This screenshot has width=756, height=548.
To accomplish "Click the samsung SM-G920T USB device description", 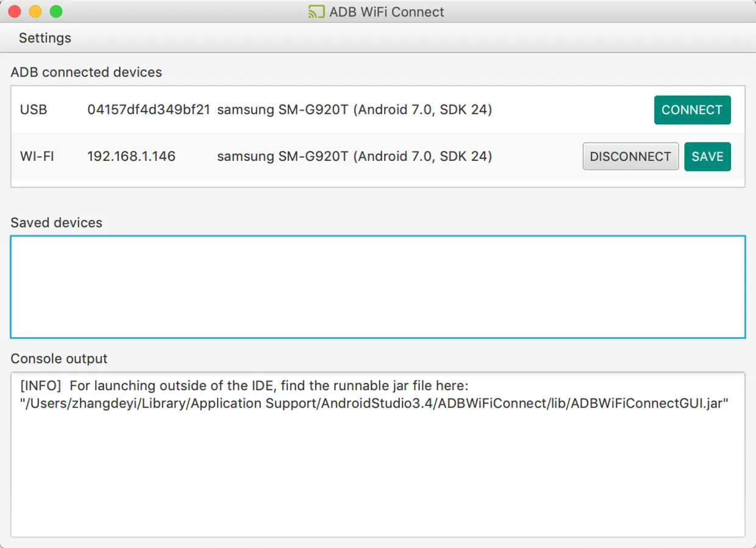I will pos(355,110).
